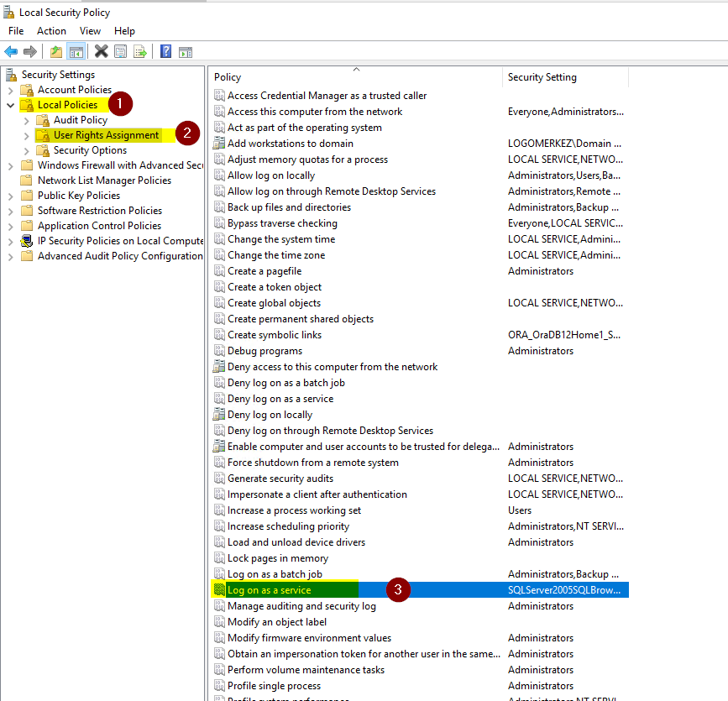
Task: Click the Export List toolbar icon
Action: (x=140, y=52)
